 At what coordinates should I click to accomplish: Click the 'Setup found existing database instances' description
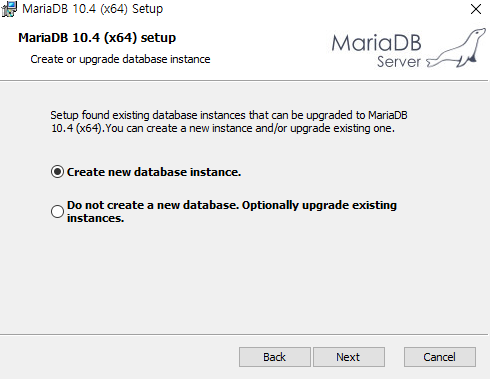[229, 122]
